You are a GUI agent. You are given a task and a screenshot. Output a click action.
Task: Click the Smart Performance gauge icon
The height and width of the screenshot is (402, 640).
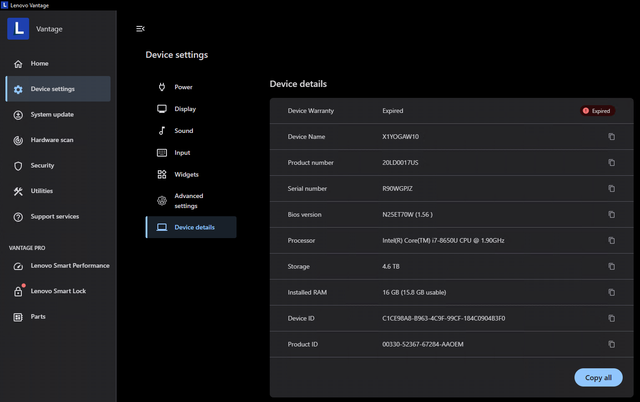[18, 266]
